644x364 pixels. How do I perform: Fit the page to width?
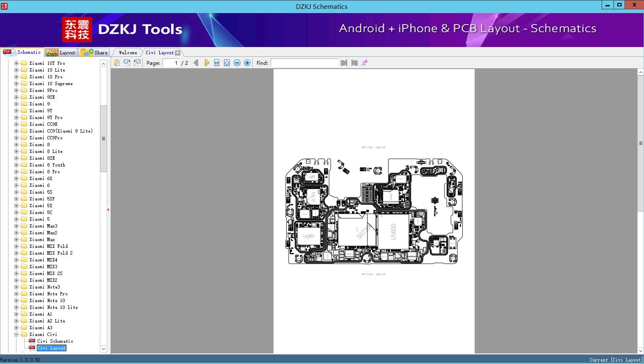pos(217,63)
